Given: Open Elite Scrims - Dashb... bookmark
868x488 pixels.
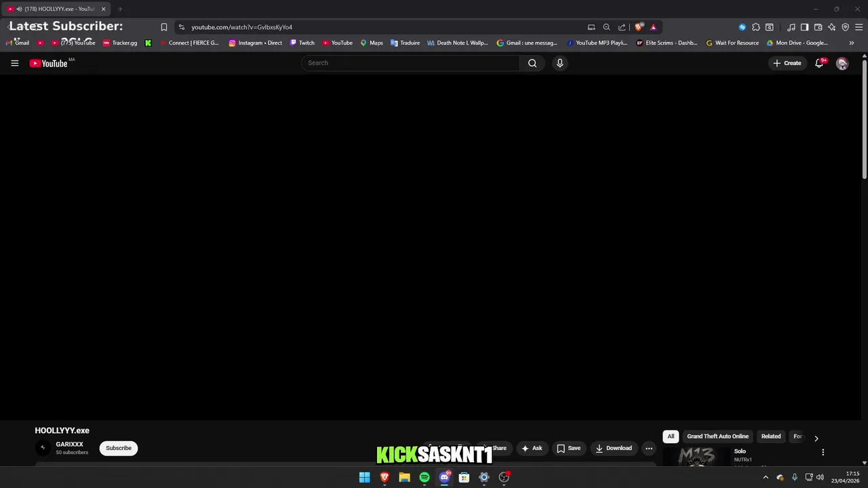Looking at the screenshot, I should [667, 43].
